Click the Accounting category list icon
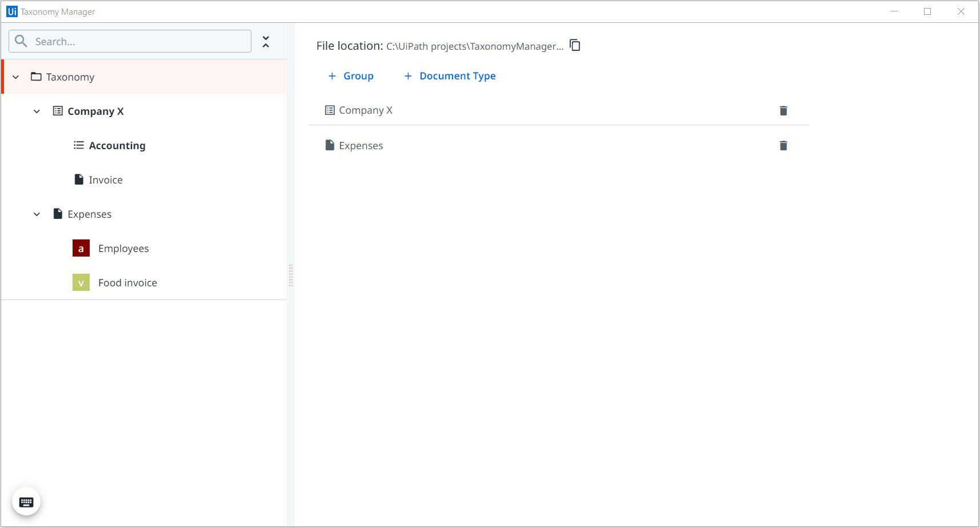This screenshot has width=980, height=528. 79,145
